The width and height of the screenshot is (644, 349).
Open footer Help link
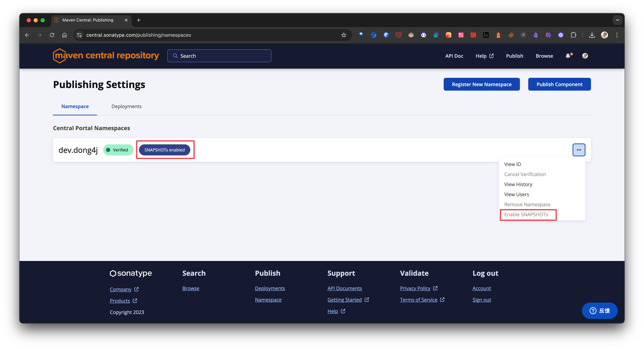point(333,311)
